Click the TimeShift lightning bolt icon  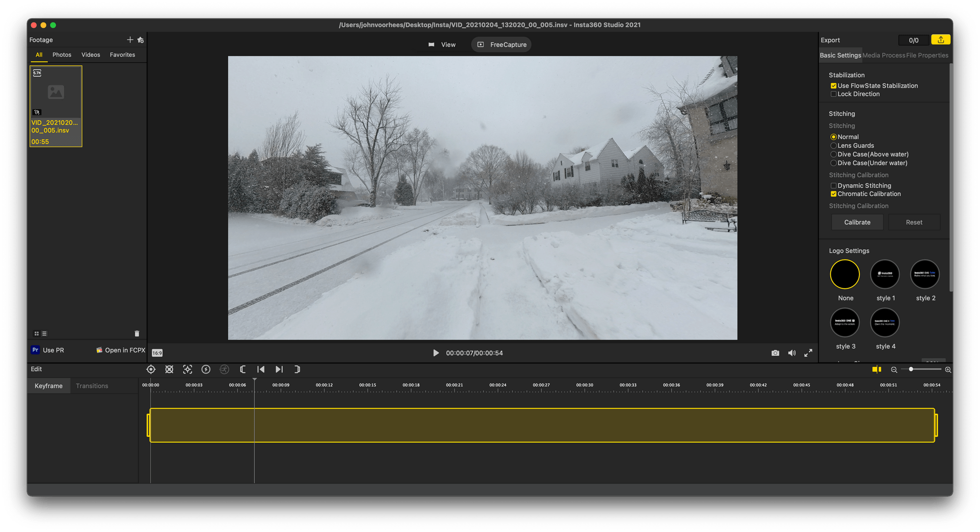pos(206,369)
